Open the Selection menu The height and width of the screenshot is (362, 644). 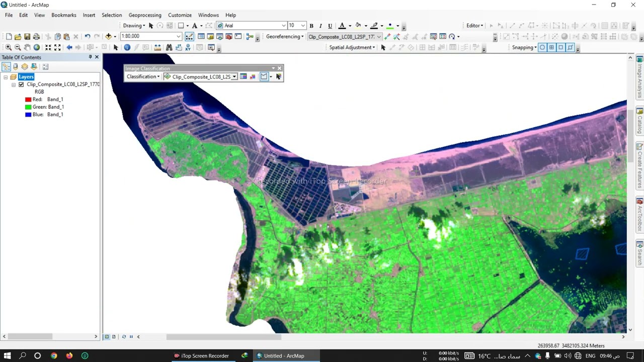pos(112,15)
